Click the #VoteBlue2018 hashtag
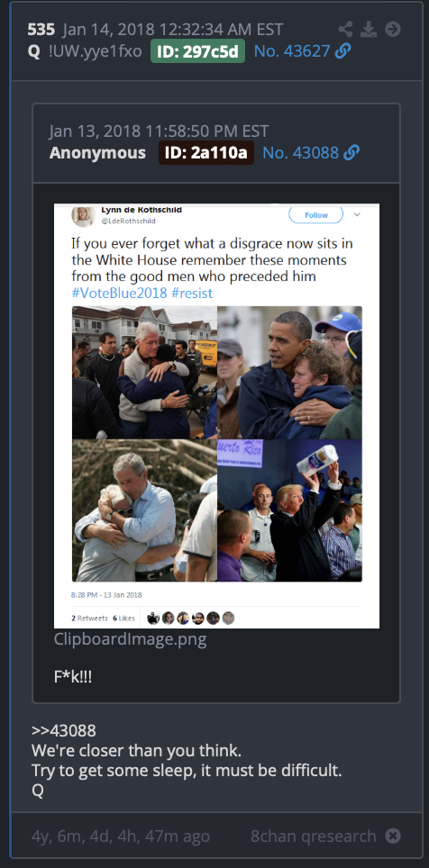This screenshot has width=429, height=868. [119, 293]
